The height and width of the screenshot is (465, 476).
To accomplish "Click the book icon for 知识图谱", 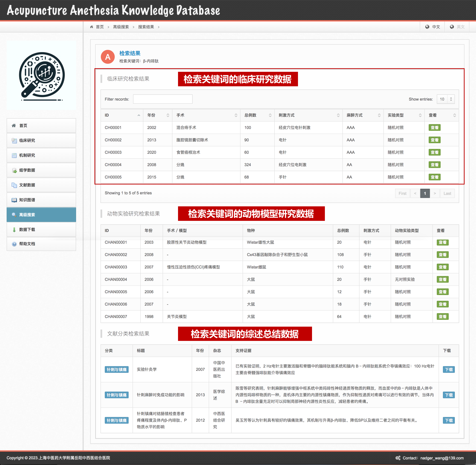I will 14,200.
